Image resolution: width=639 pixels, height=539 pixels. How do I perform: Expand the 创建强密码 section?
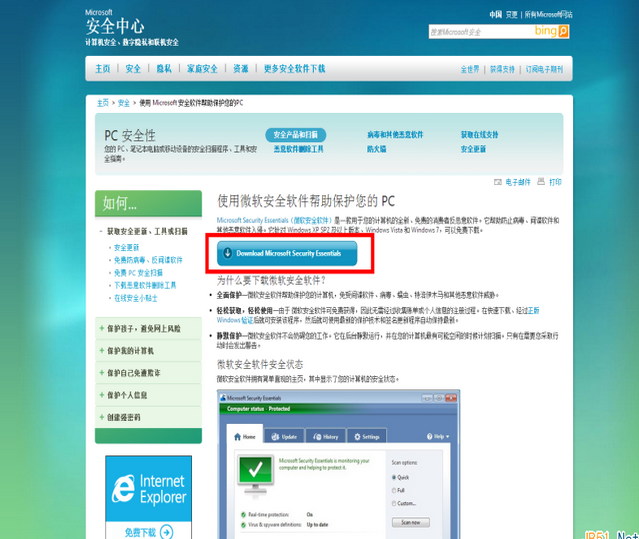pyautogui.click(x=101, y=417)
